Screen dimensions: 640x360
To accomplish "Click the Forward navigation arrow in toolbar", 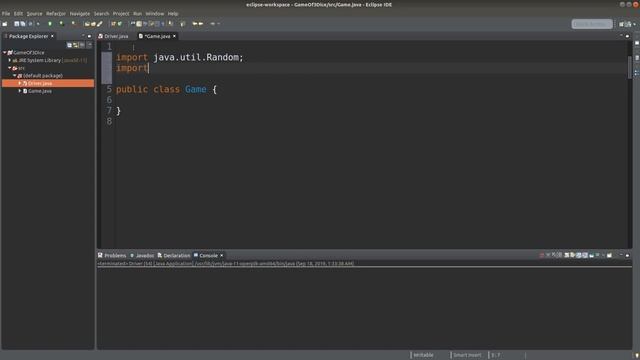I will coord(201,24).
